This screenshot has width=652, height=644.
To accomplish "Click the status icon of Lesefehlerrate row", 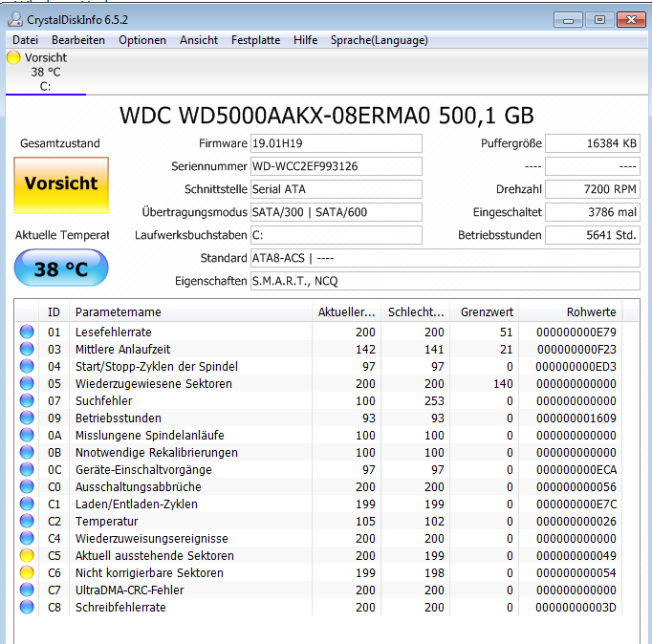I will pyautogui.click(x=27, y=332).
